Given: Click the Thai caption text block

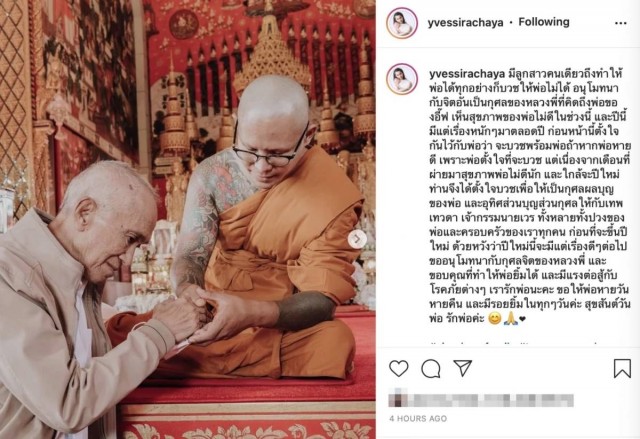Looking at the screenshot, I should click(530, 197).
